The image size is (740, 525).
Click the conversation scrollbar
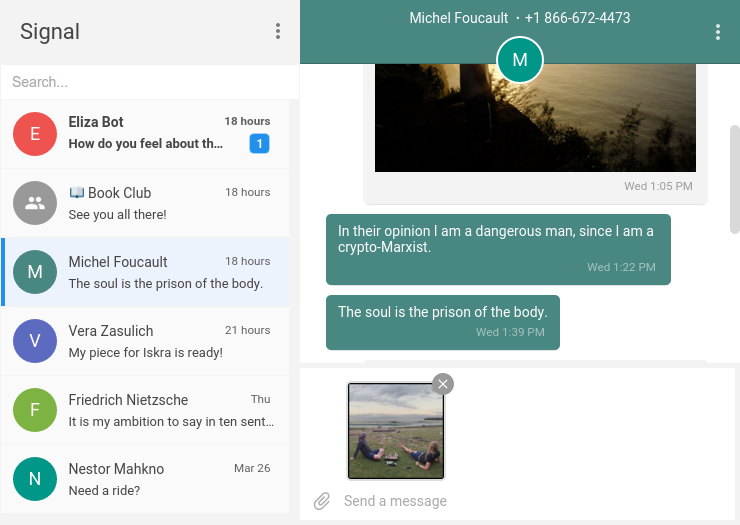pyautogui.click(x=734, y=180)
